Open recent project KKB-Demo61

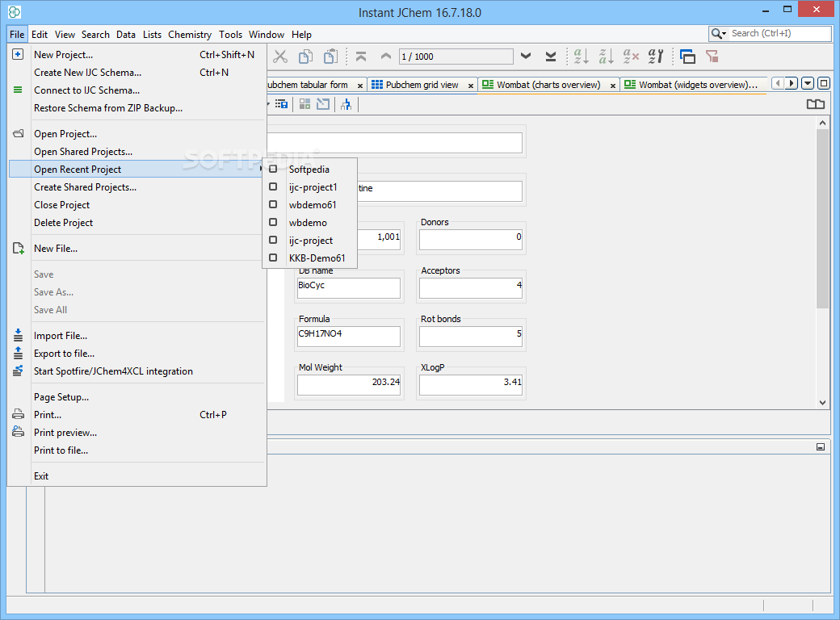pos(309,258)
